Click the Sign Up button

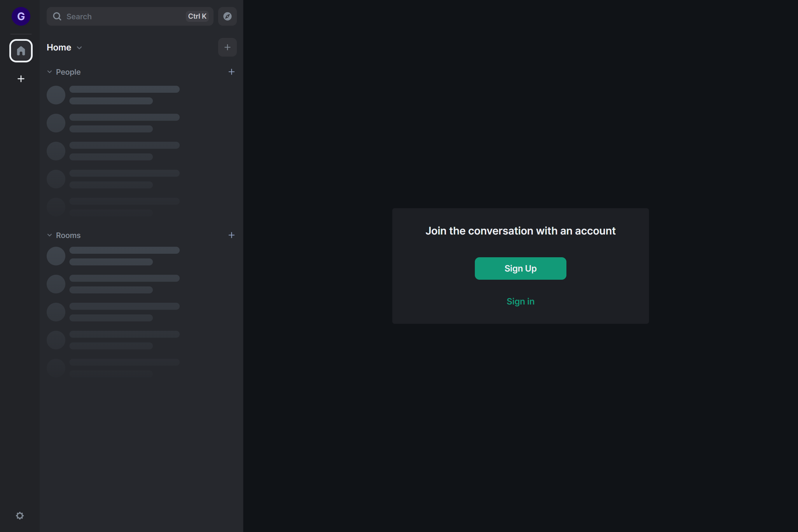[x=520, y=268]
